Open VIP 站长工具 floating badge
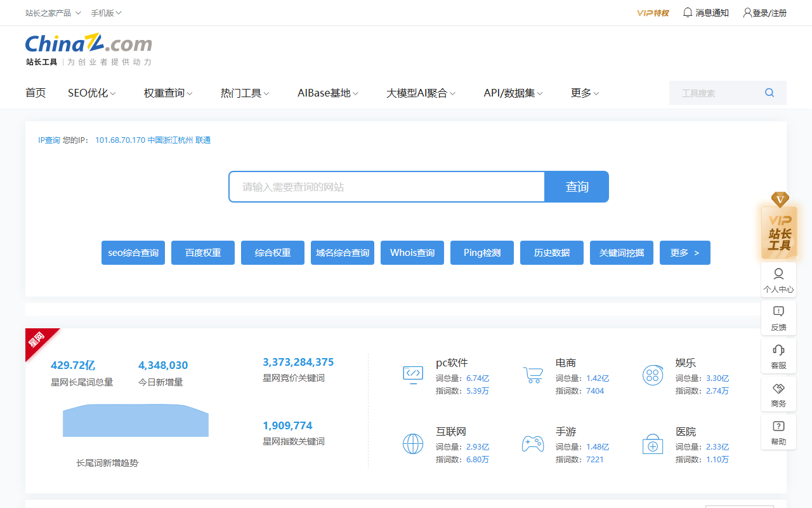This screenshot has width=812, height=508. pos(779,226)
